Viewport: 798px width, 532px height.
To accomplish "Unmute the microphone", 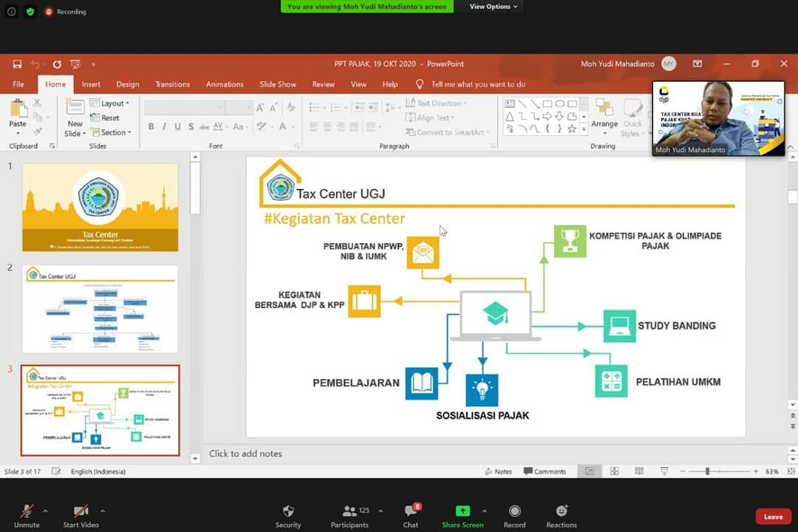I will pyautogui.click(x=27, y=511).
